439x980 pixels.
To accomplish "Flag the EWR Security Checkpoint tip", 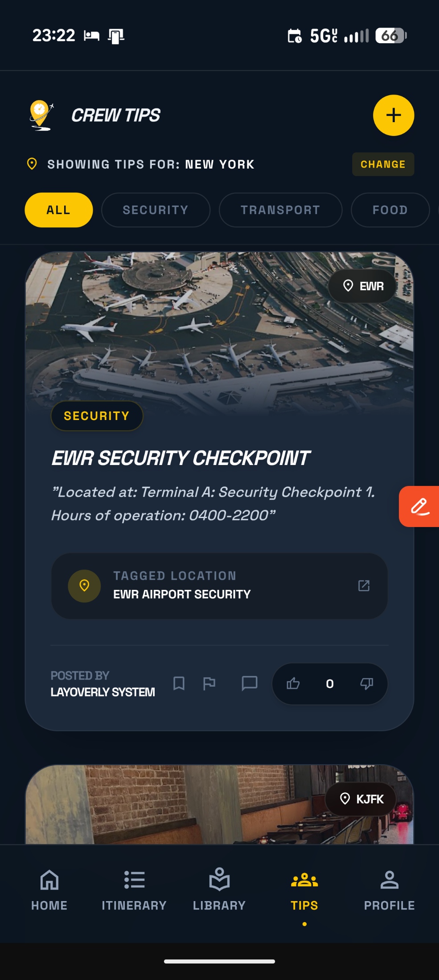I will point(209,684).
